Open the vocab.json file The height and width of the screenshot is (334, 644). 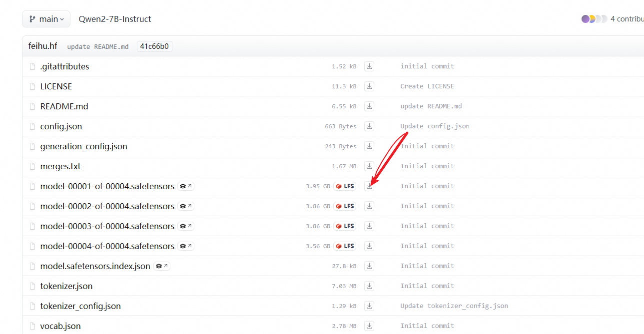coord(60,326)
